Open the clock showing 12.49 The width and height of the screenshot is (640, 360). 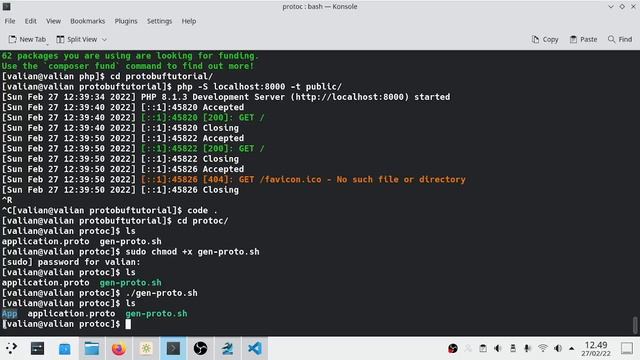596,349
